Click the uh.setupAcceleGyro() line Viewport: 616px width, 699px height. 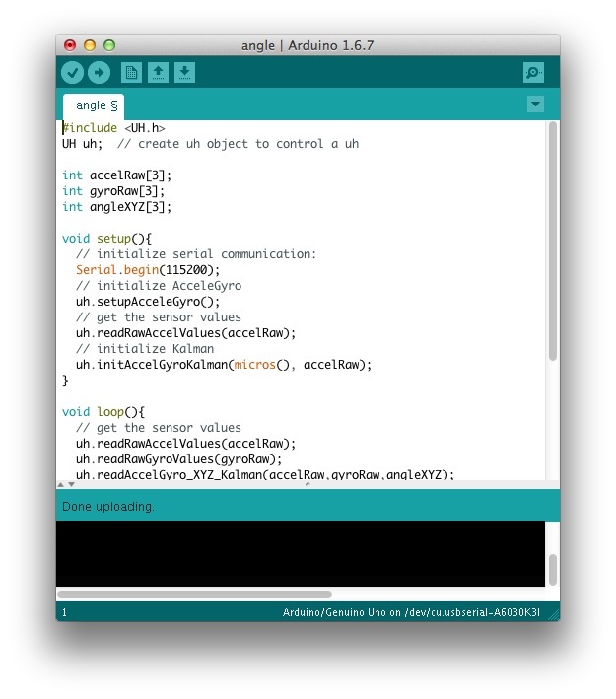coord(148,302)
